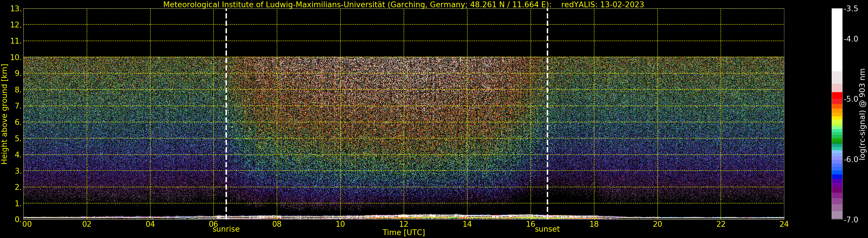Click the '12' time axis tick label
868x238 pixels.
point(404,224)
